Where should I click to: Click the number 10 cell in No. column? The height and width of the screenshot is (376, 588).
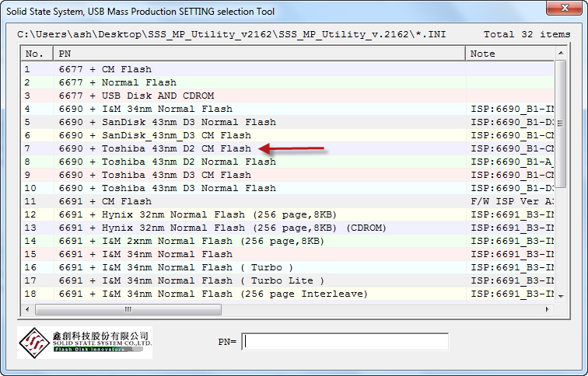pyautogui.click(x=37, y=188)
